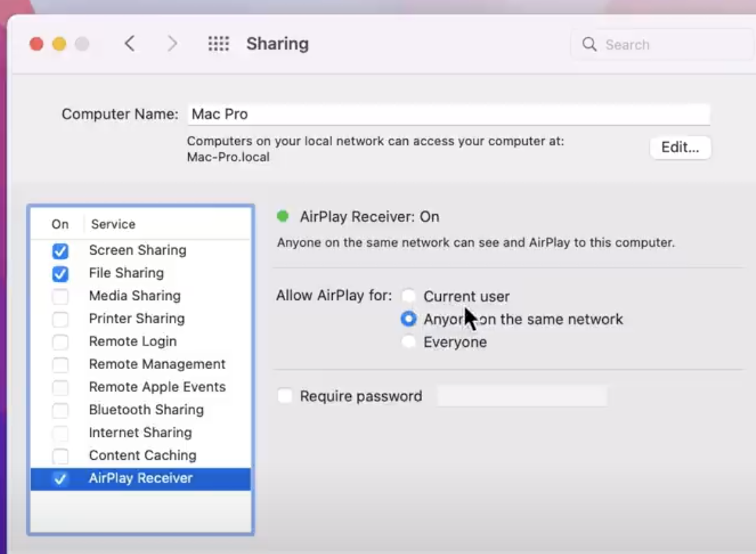756x554 pixels.
Task: Toggle the Content Caching checkbox
Action: (60, 456)
